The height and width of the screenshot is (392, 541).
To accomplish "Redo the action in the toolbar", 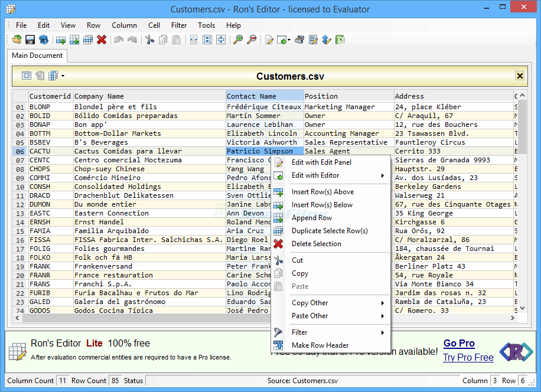I will click(132, 40).
